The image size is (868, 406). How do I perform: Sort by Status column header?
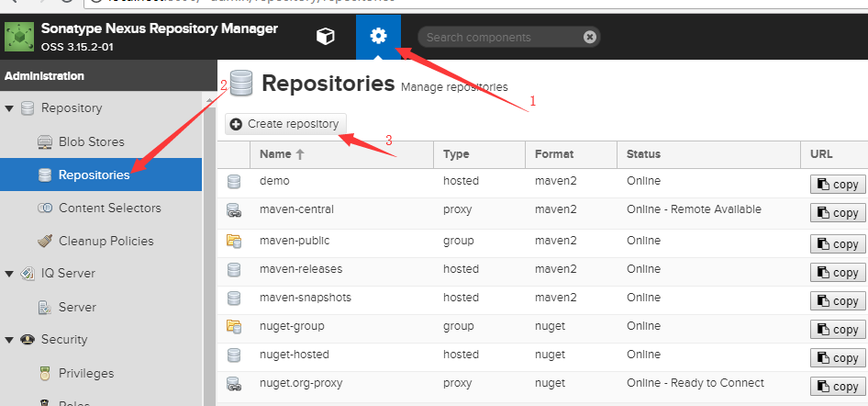click(x=709, y=154)
